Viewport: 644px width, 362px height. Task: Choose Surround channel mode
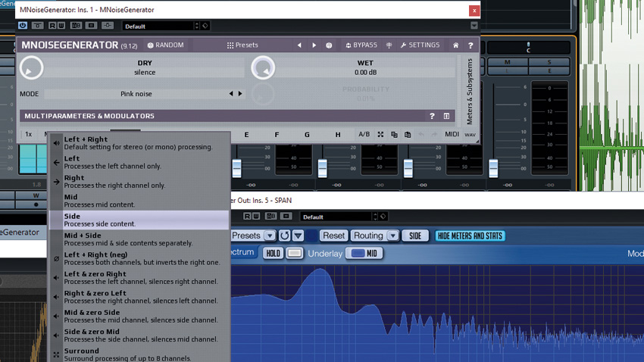click(139, 354)
